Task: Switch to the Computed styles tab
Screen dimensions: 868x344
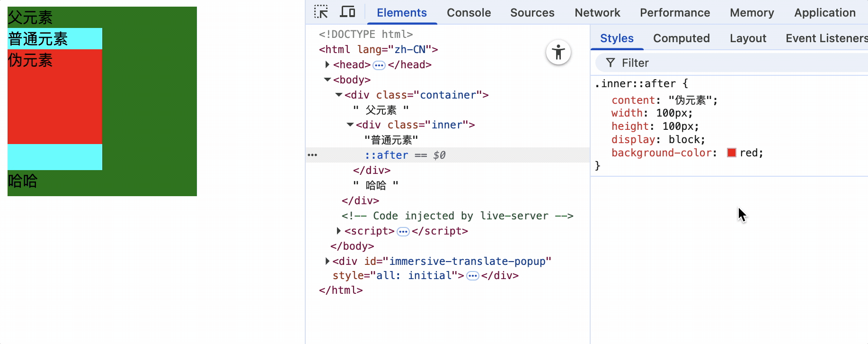Action: click(x=681, y=38)
